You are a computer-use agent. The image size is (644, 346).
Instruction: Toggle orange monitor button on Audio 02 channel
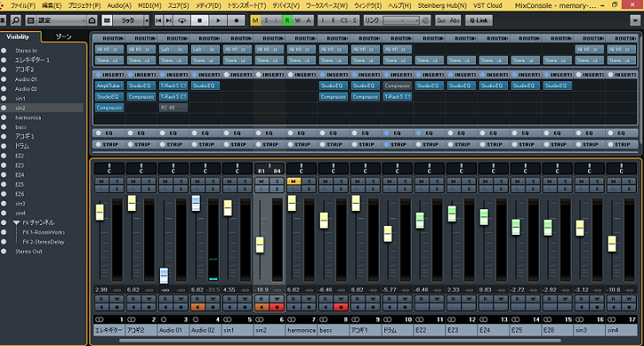coord(198,306)
